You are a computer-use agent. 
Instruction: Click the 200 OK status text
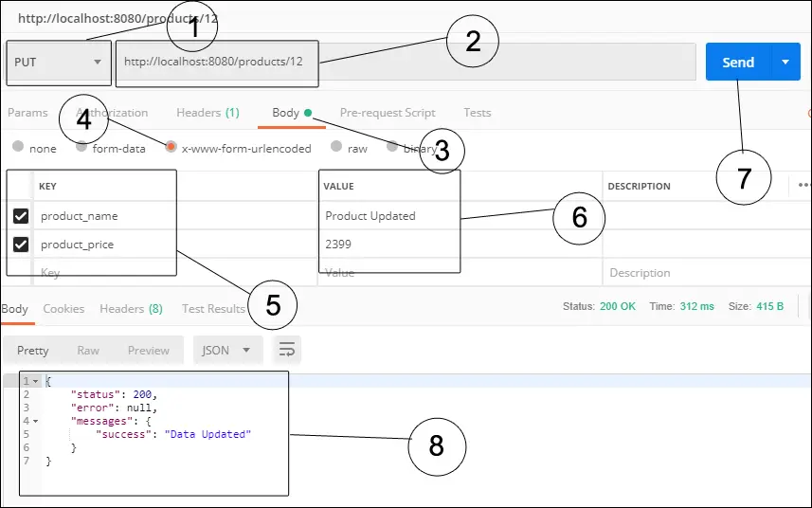[617, 306]
